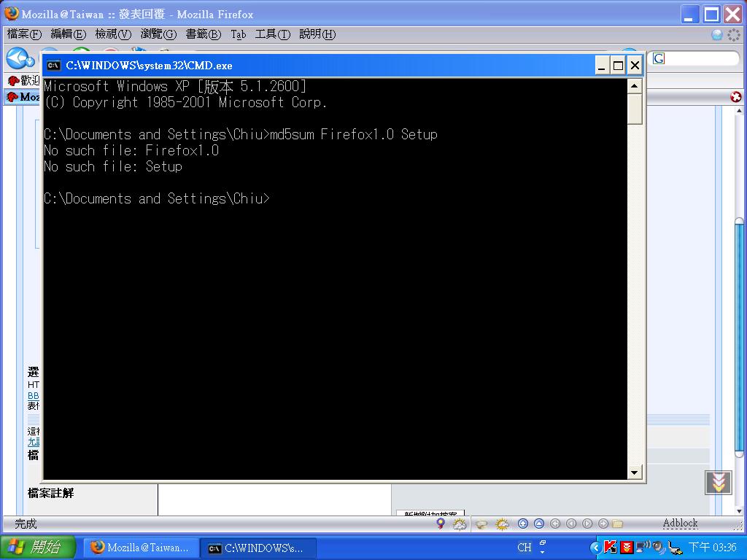
Task: Click CH language bar indicator
Action: [524, 547]
